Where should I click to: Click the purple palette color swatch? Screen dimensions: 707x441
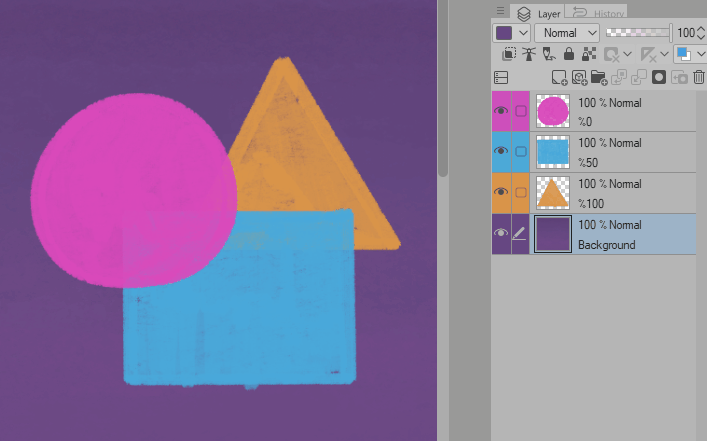[504, 33]
